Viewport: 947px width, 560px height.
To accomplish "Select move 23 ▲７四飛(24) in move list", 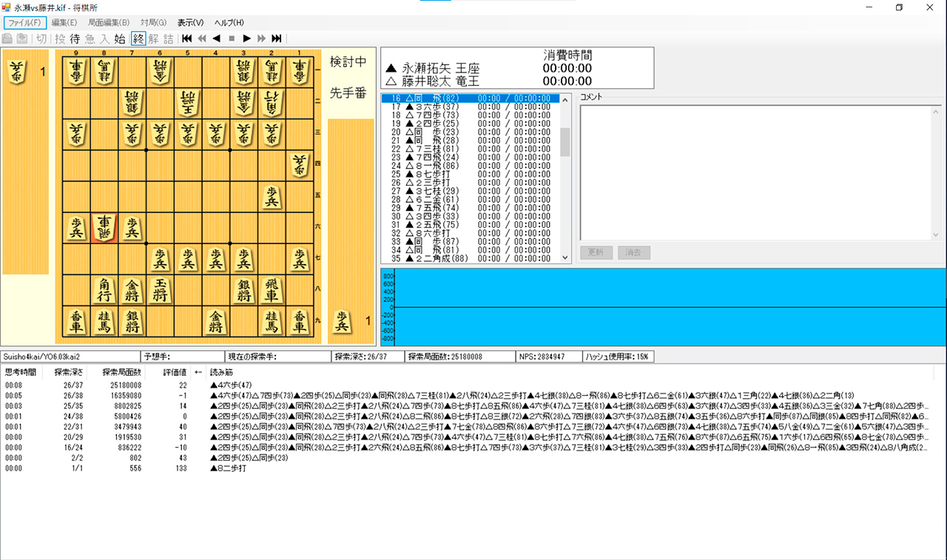I will pyautogui.click(x=471, y=158).
